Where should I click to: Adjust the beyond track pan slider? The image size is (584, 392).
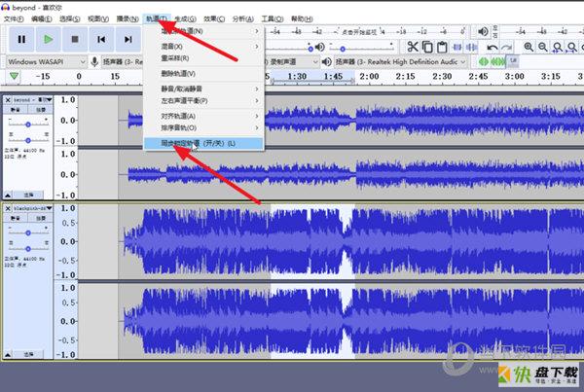click(x=28, y=140)
